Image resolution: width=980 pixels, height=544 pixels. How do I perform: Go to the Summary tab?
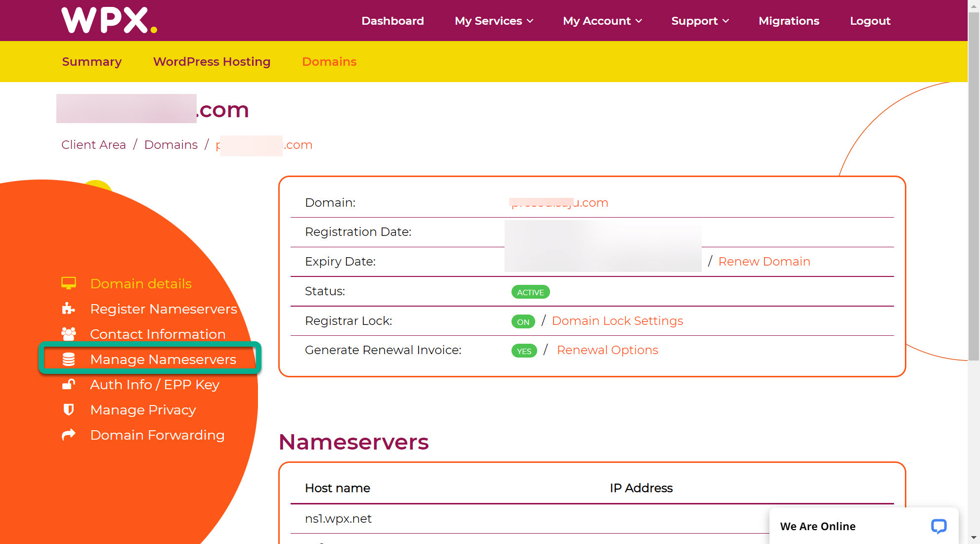point(92,62)
